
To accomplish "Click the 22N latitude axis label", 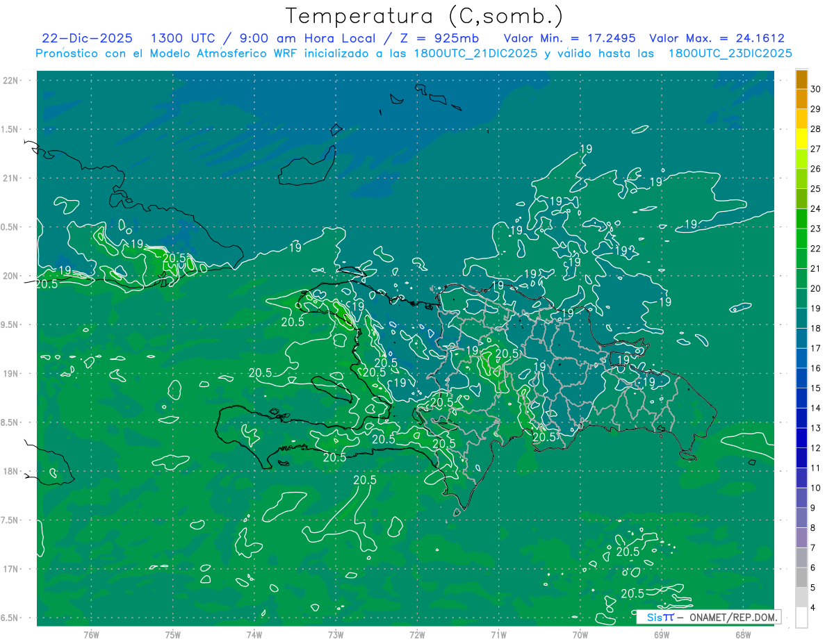I will [10, 81].
